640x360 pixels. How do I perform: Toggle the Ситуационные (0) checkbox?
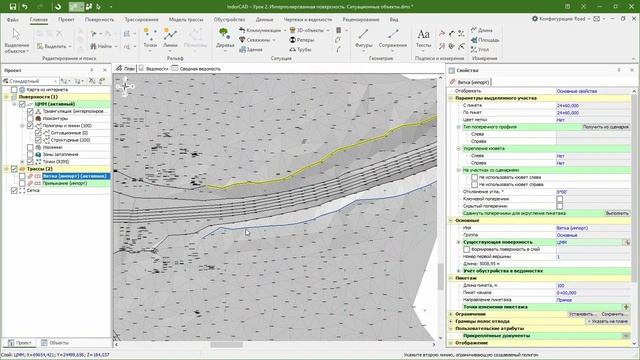(x=38, y=133)
